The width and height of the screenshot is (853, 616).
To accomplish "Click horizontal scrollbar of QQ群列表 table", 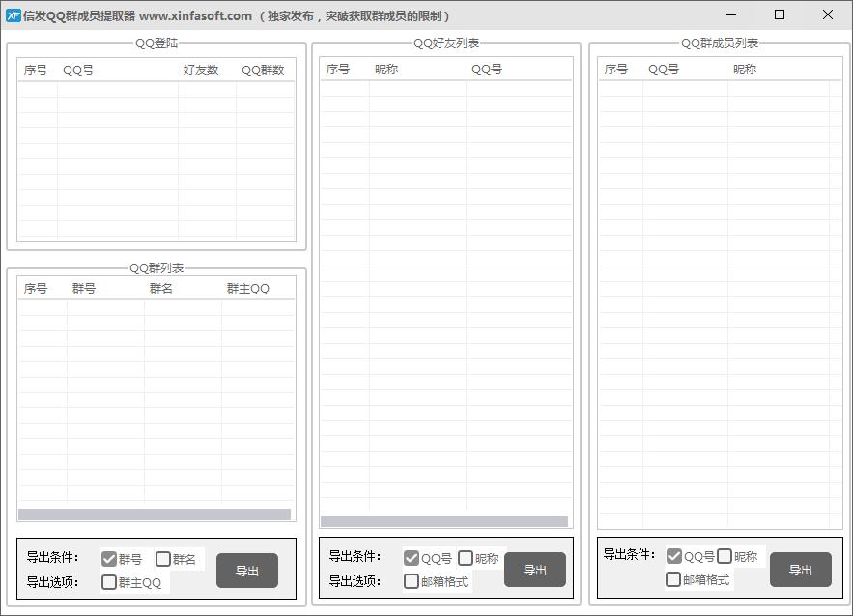I will pyautogui.click(x=155, y=515).
